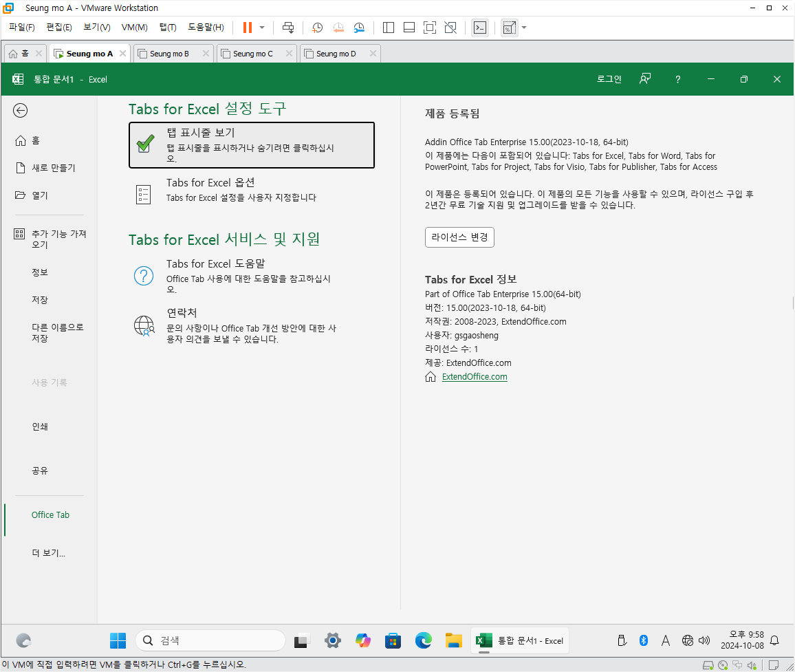Open the power options dropdown arrow
This screenshot has width=795, height=672.
tap(262, 28)
